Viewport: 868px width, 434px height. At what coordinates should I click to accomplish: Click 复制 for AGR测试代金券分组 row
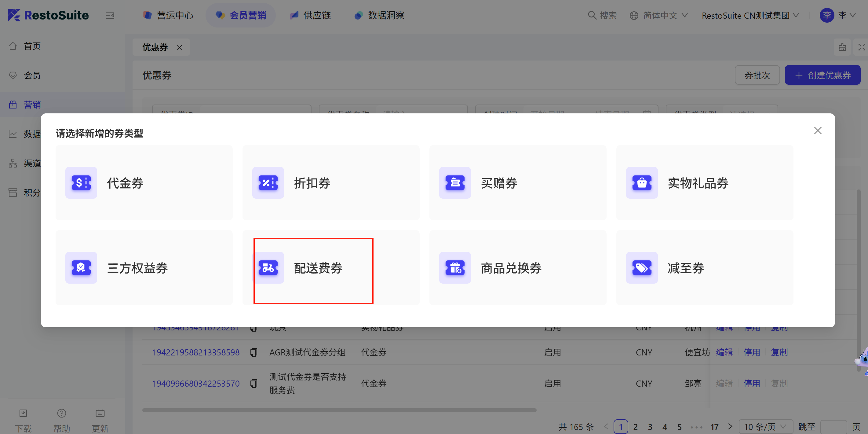click(x=779, y=352)
